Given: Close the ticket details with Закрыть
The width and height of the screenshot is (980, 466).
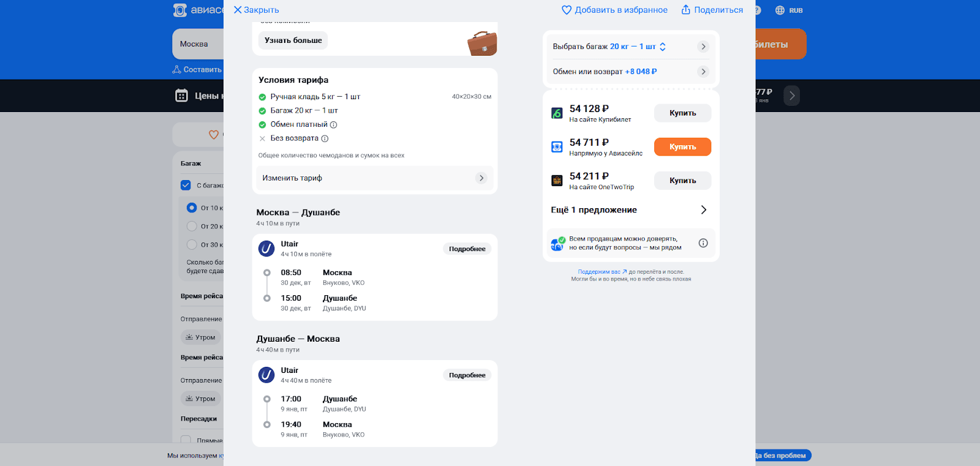Looking at the screenshot, I should tap(256, 10).
